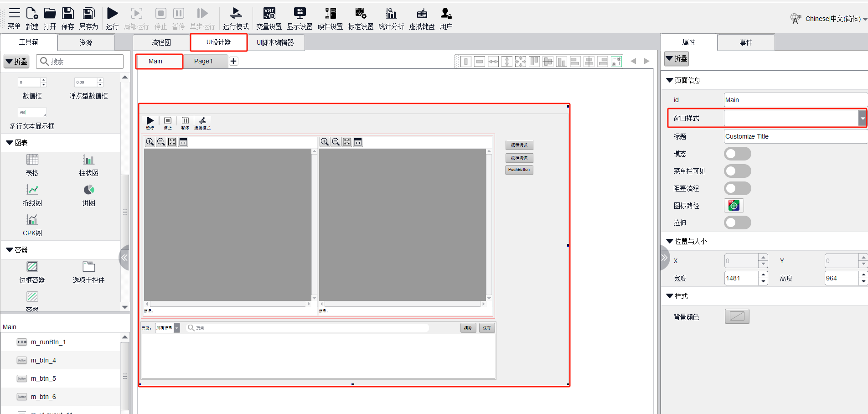Select m_btn_6 in the object list

[61, 397]
